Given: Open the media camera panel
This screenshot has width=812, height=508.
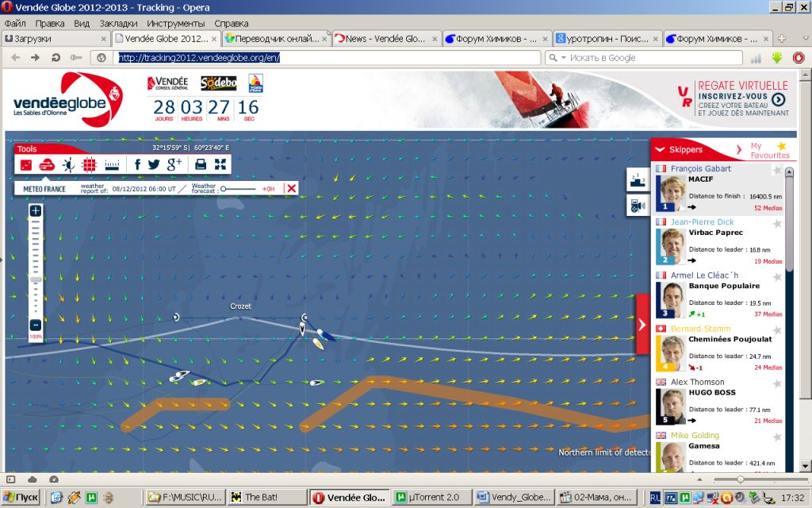Looking at the screenshot, I should pos(638,205).
